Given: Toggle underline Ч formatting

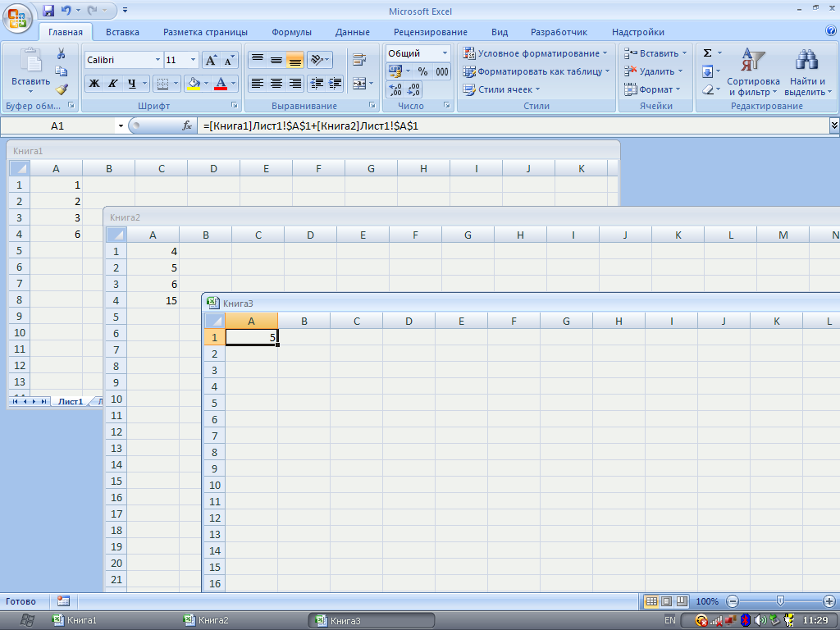Looking at the screenshot, I should (x=131, y=84).
